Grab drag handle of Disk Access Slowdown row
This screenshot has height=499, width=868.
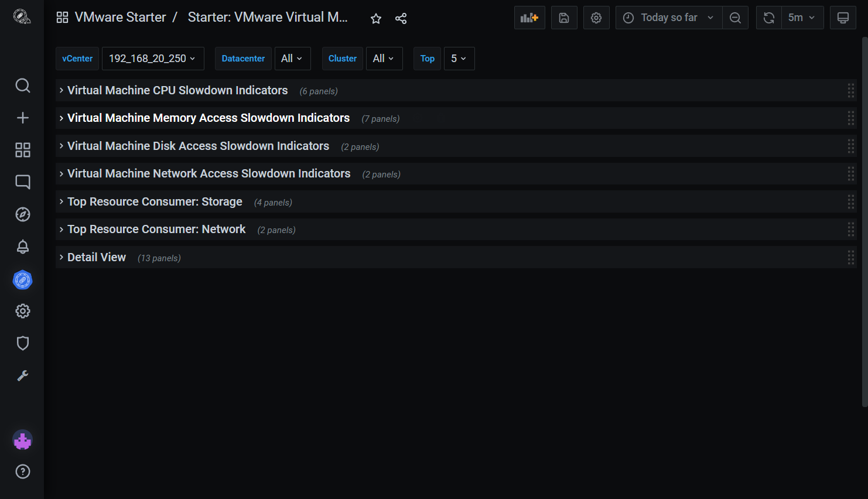click(850, 146)
